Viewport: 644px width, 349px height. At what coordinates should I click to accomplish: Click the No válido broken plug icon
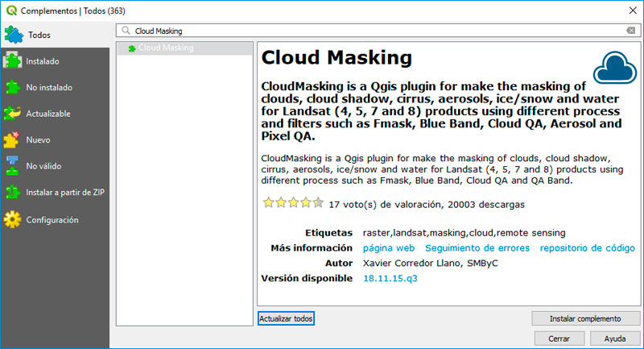12,166
